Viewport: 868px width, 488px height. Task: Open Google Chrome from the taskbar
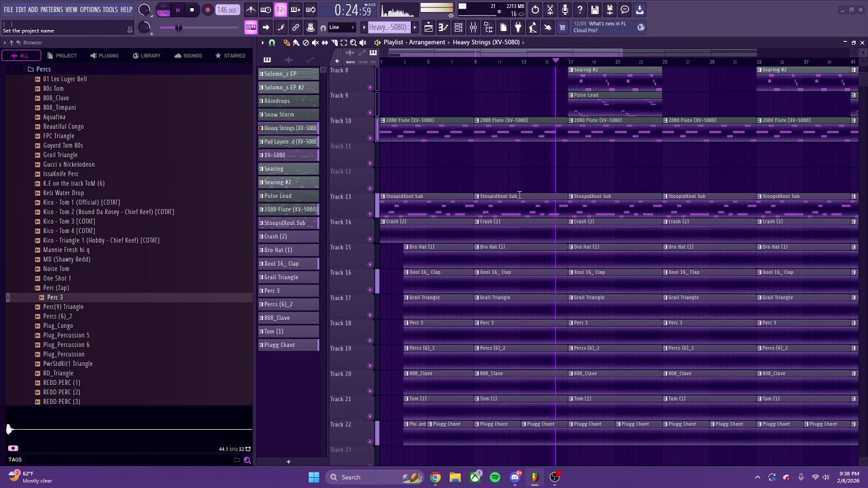(x=435, y=477)
